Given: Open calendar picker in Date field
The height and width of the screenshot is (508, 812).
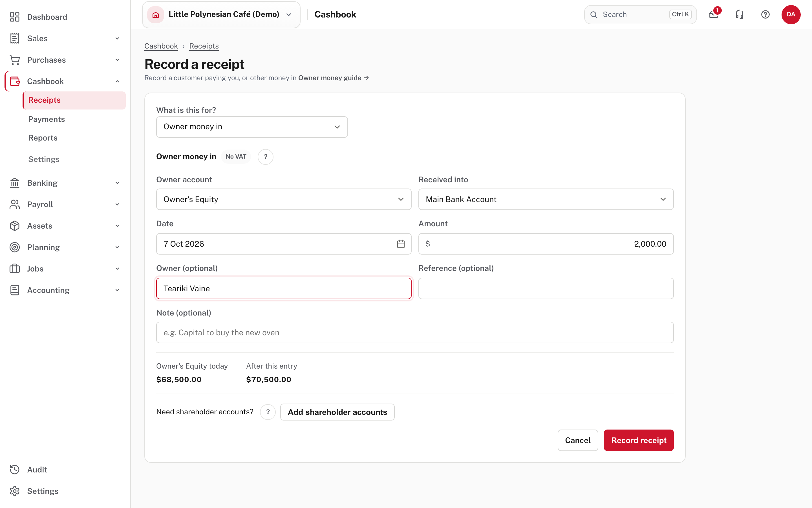Looking at the screenshot, I should tap(401, 244).
